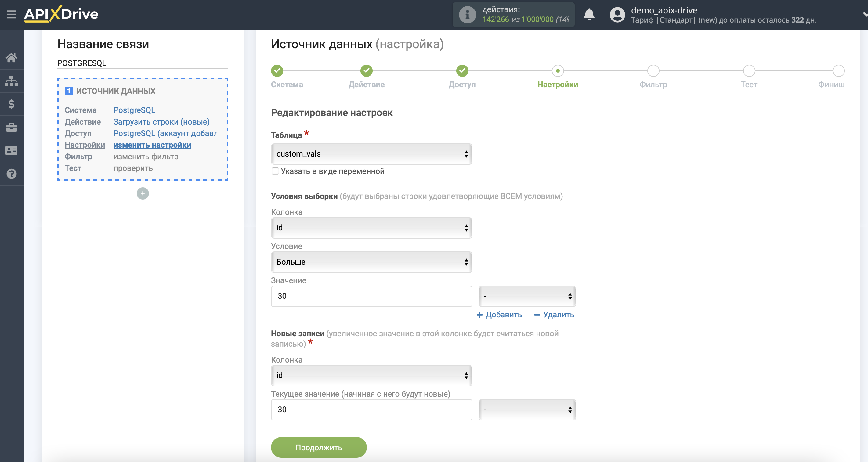Open the Новые записи Колонка id dropdown
This screenshot has width=868, height=462.
[371, 375]
